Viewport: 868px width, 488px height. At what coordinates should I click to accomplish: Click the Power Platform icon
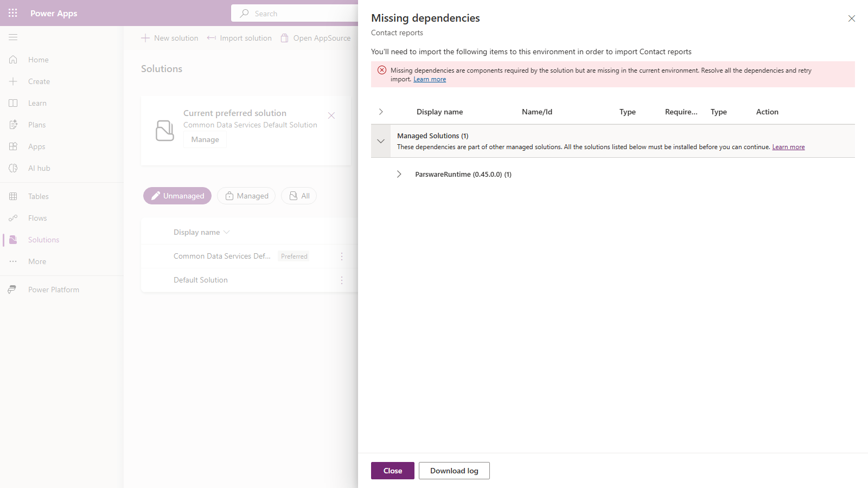(12, 290)
